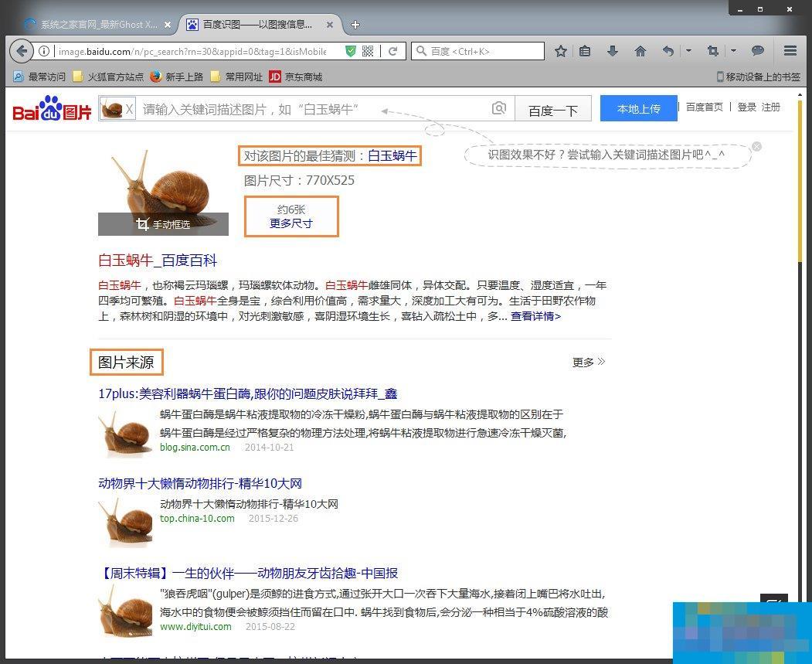Go to the Firefox home page icon
Viewport: 812px width, 664px height.
(x=640, y=51)
